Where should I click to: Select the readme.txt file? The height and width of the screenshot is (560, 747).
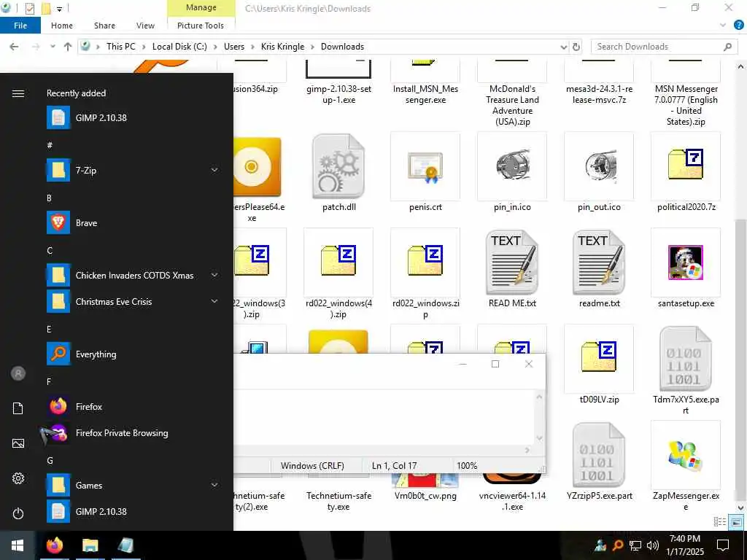(x=599, y=269)
